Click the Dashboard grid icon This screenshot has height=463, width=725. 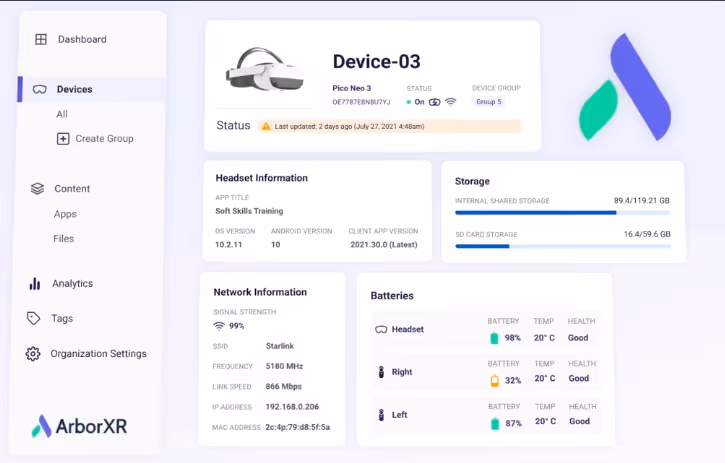pos(41,39)
